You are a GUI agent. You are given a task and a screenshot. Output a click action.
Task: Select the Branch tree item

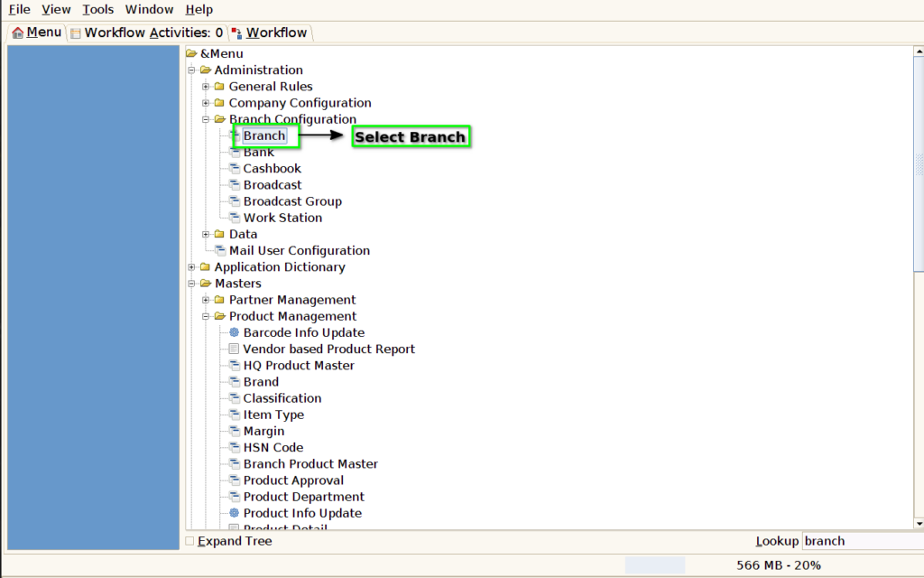pyautogui.click(x=264, y=135)
